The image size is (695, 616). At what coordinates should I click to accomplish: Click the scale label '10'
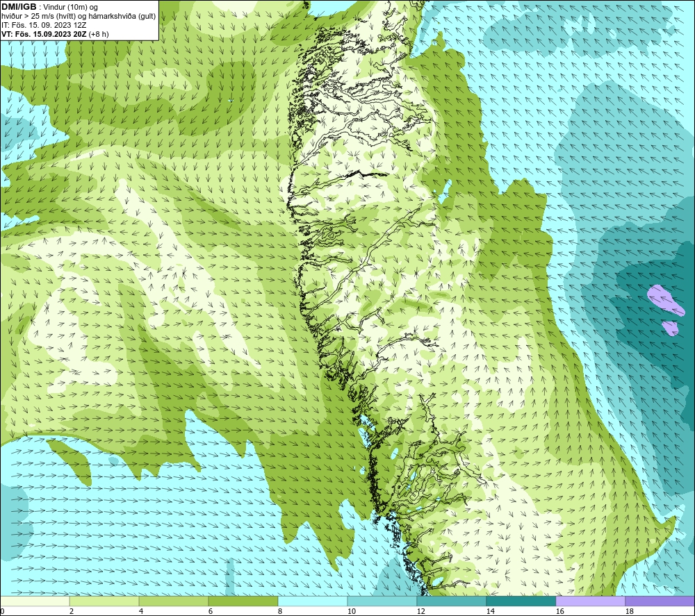(x=351, y=612)
